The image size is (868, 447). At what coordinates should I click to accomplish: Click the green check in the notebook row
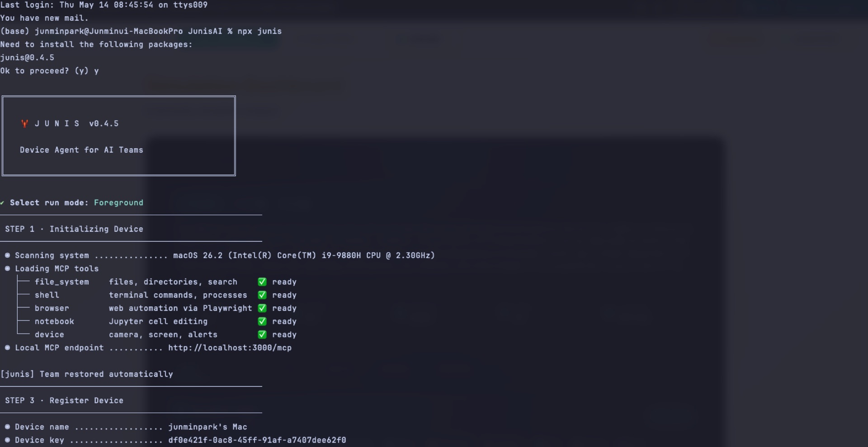262,321
